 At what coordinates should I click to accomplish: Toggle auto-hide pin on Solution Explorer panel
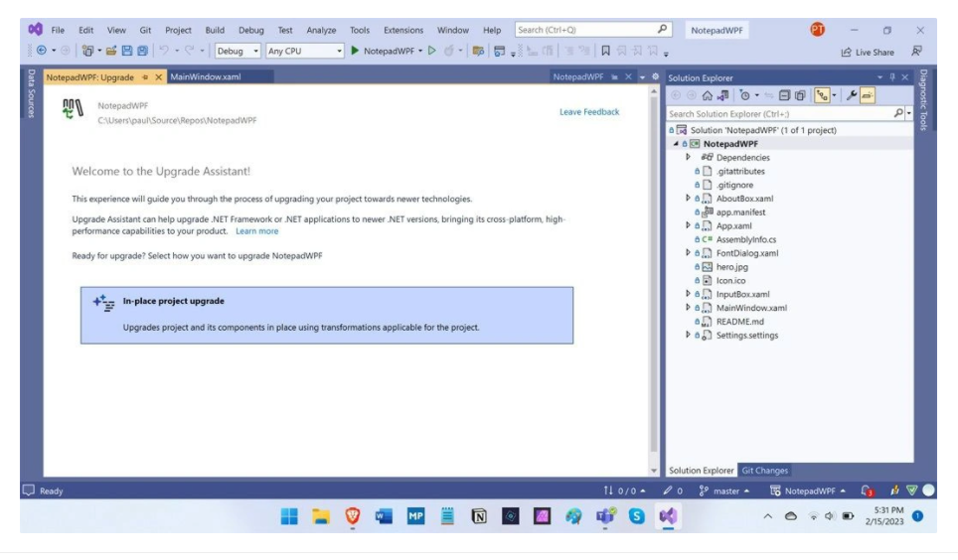(x=892, y=77)
